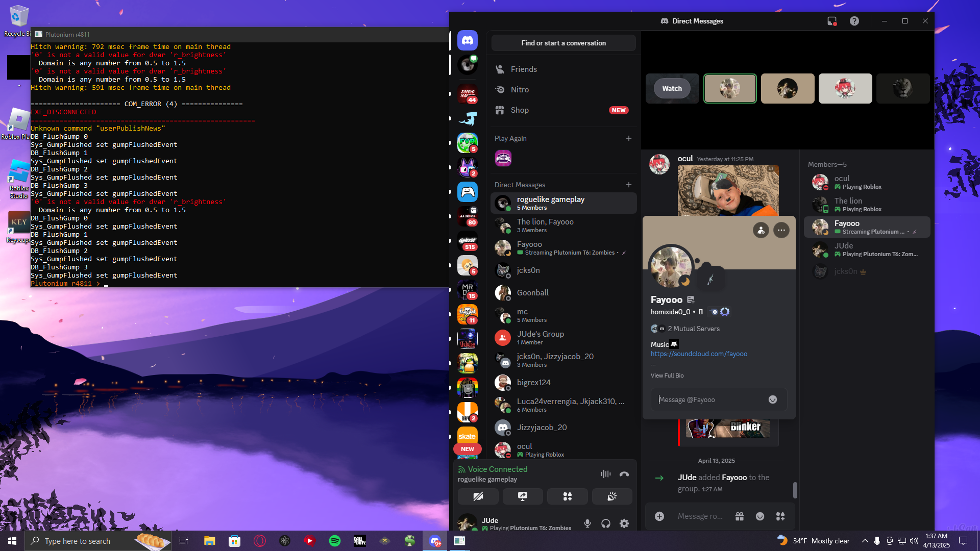Viewport: 980px width, 551px height.
Task: Select JUde in Members list
Action: click(867, 249)
